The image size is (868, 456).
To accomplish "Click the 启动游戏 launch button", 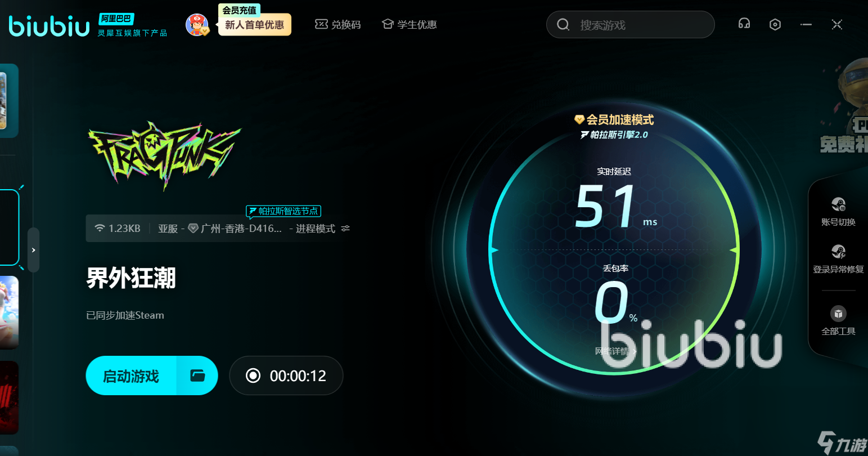I will click(132, 375).
